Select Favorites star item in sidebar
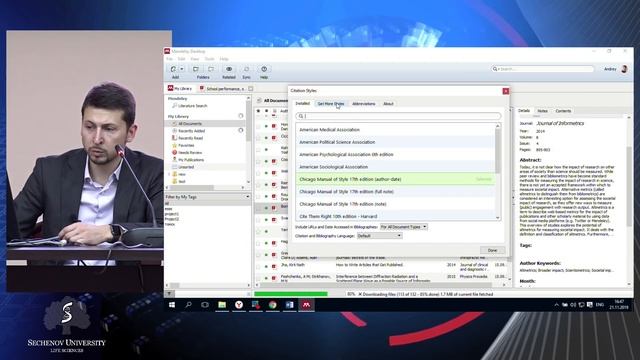This screenshot has width=640, height=360. 186,145
